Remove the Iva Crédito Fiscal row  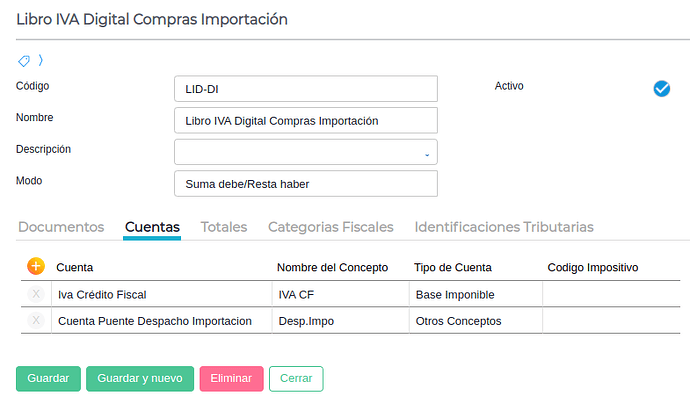[x=36, y=294]
